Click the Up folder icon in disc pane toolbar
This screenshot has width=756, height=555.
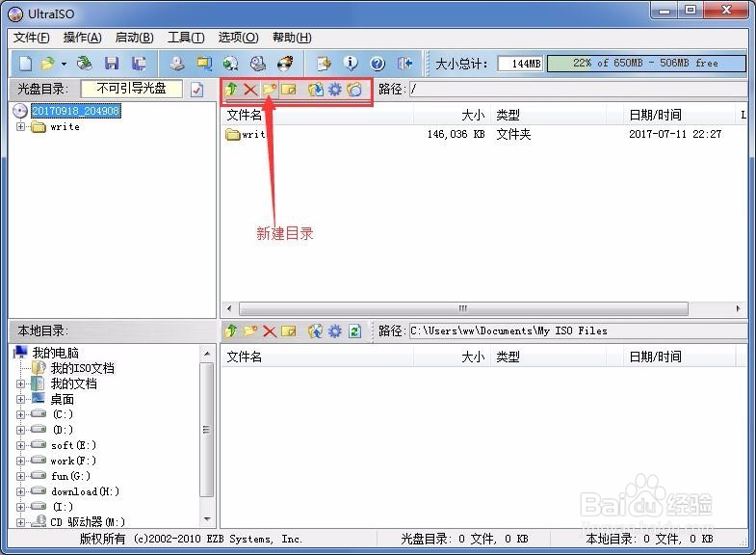coord(231,90)
